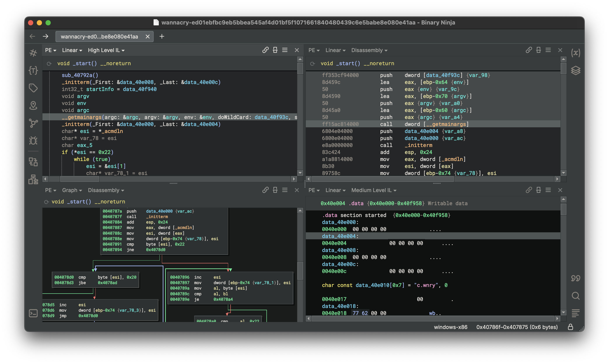
Task: Open the Mini Graph sidebar icon
Action: pos(33,162)
